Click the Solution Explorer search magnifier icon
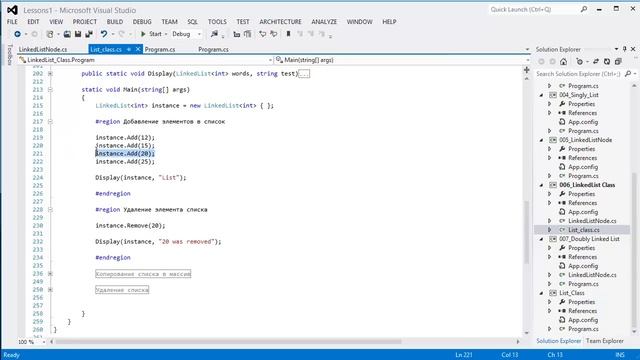Image resolution: width=640 pixels, height=360 pixels. click(628, 74)
